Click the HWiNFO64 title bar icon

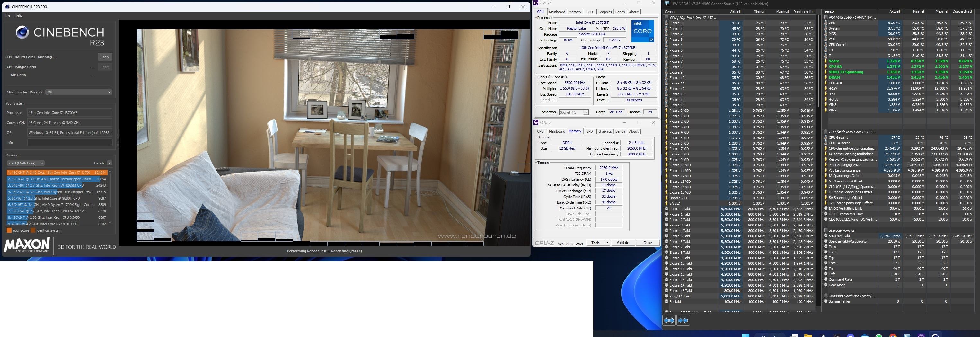point(667,4)
